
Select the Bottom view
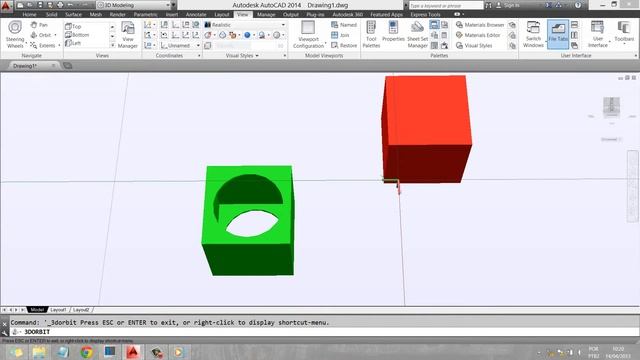pos(77,35)
